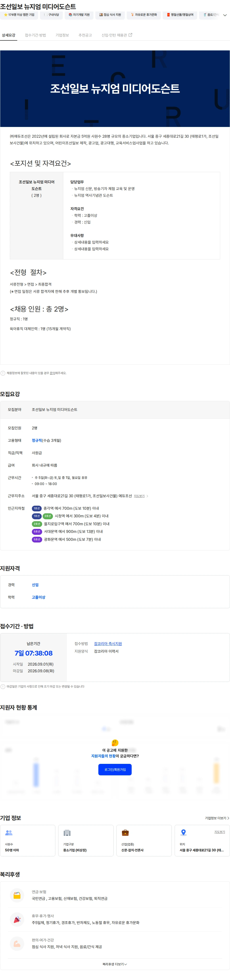The image size is (230, 980).
Task: Click the 점심 식사 지원 benefit tag
Action: pyautogui.click(x=110, y=15)
